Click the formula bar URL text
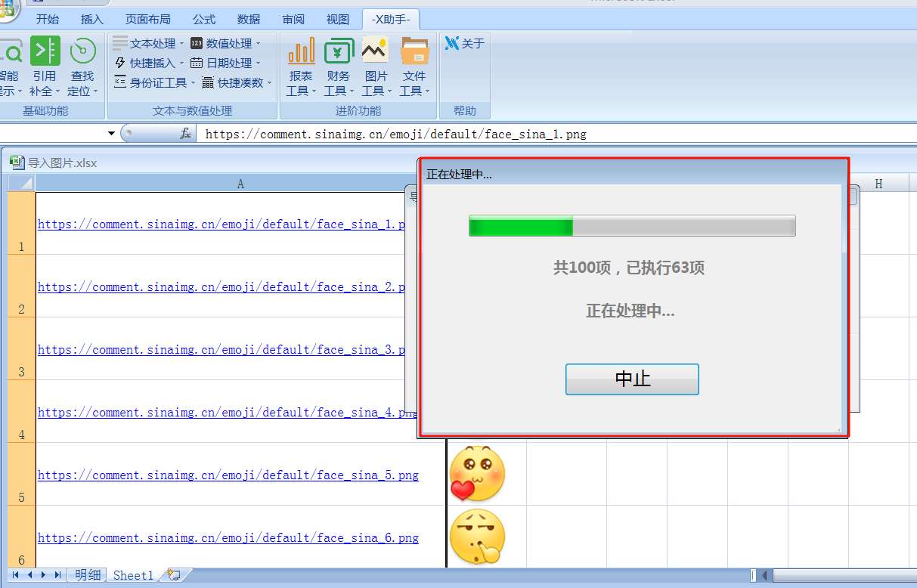The image size is (917, 588). pos(395,135)
